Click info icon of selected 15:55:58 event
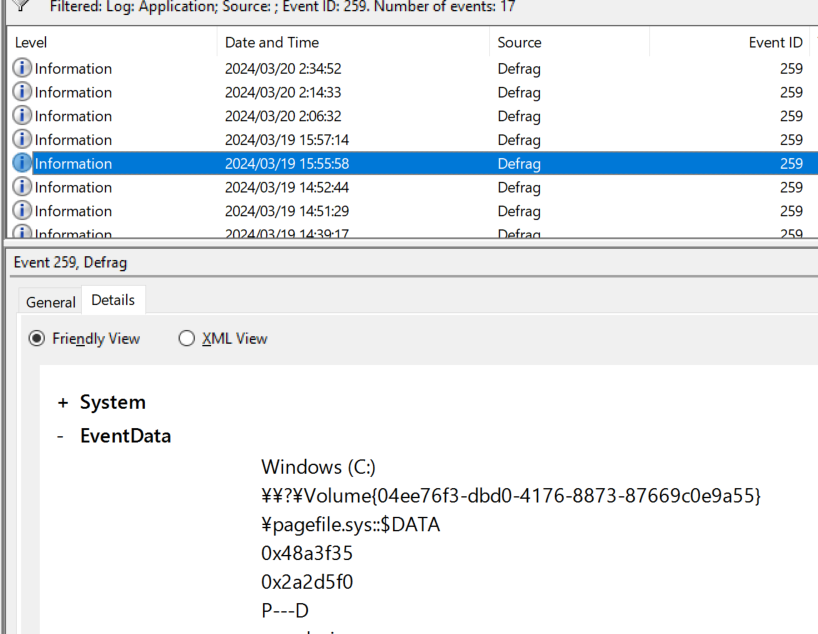 [22, 163]
